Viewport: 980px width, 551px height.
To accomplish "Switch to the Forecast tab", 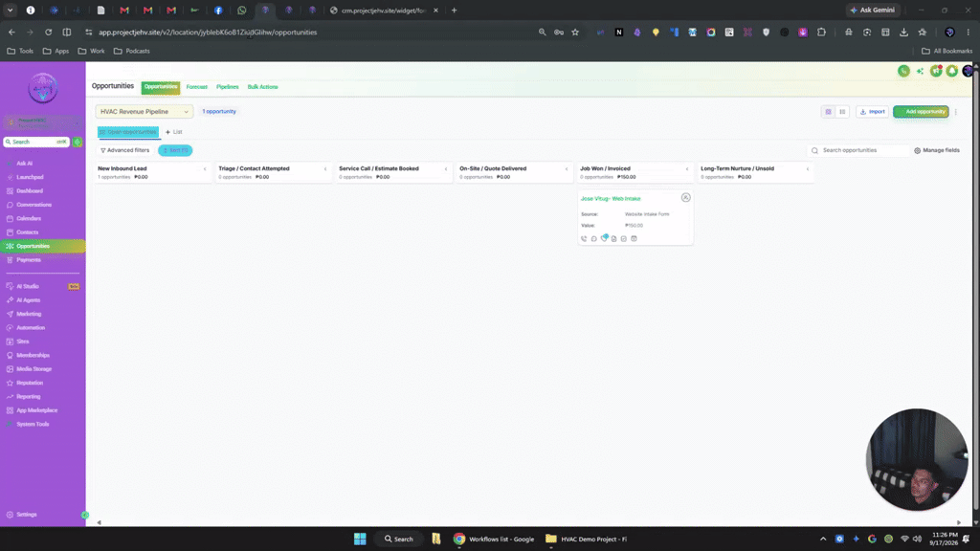I will [196, 87].
